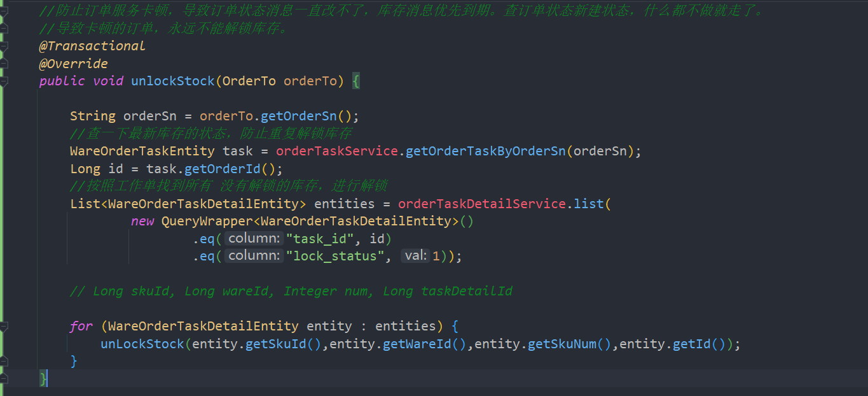Click the public keyword
This screenshot has width=868, height=396.
(62, 81)
